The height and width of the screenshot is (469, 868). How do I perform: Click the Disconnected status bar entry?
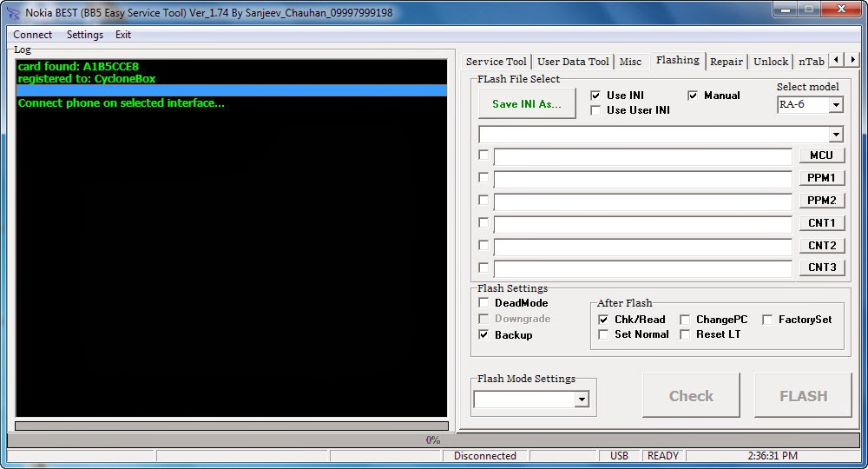pyautogui.click(x=485, y=456)
